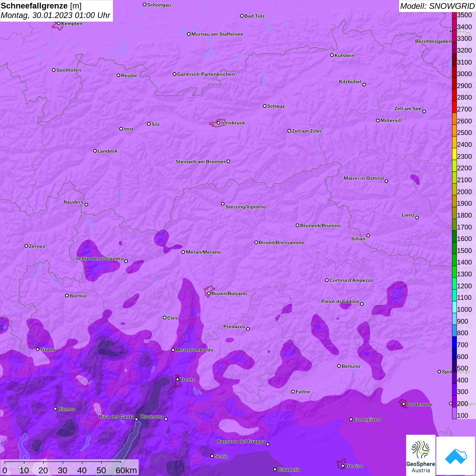Viewport: 476px width, 476px height.
Task: Click the "Steinach am Brenner" map label
Action: pyautogui.click(x=201, y=161)
